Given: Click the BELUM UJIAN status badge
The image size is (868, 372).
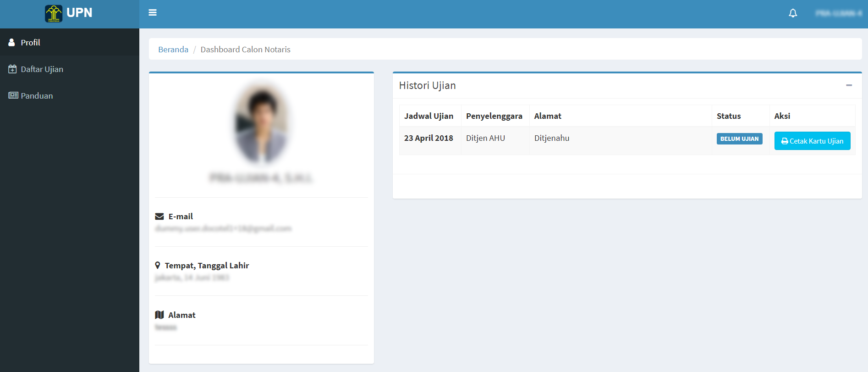Looking at the screenshot, I should click(x=739, y=139).
